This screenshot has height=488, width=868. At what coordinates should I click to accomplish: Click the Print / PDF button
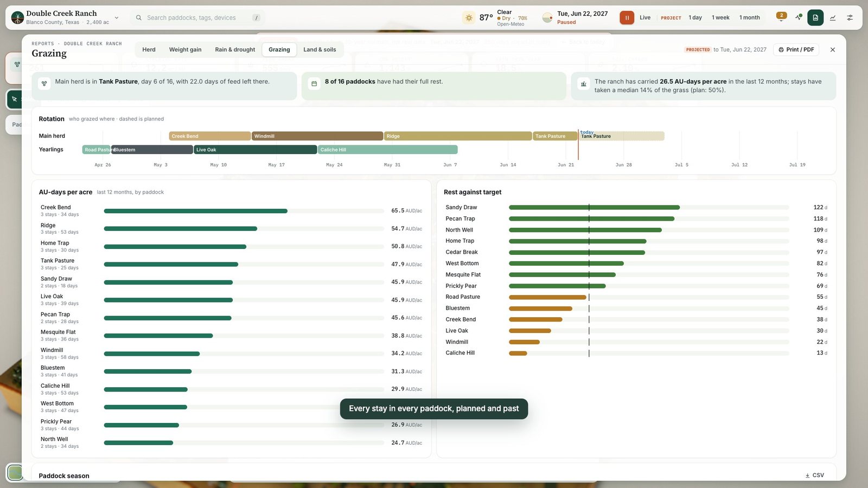pos(796,49)
